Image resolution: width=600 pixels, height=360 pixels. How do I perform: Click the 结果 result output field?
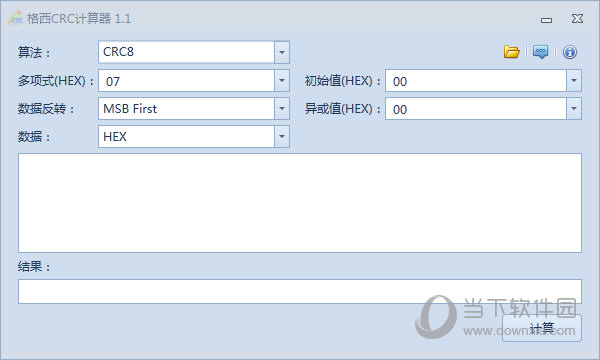[300, 292]
